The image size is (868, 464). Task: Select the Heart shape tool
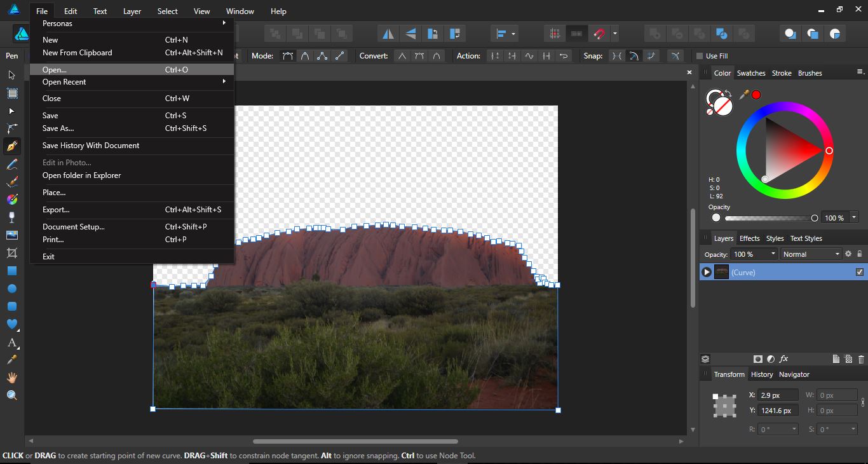click(12, 324)
